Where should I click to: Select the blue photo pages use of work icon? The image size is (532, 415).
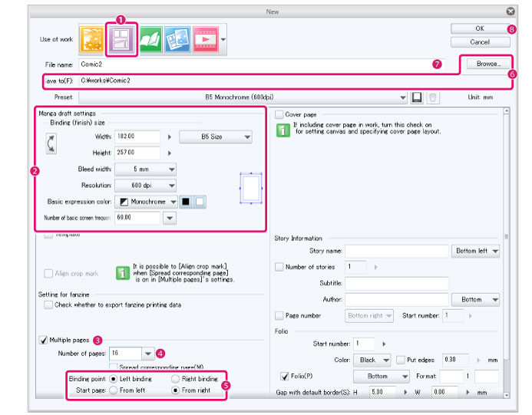(177, 39)
